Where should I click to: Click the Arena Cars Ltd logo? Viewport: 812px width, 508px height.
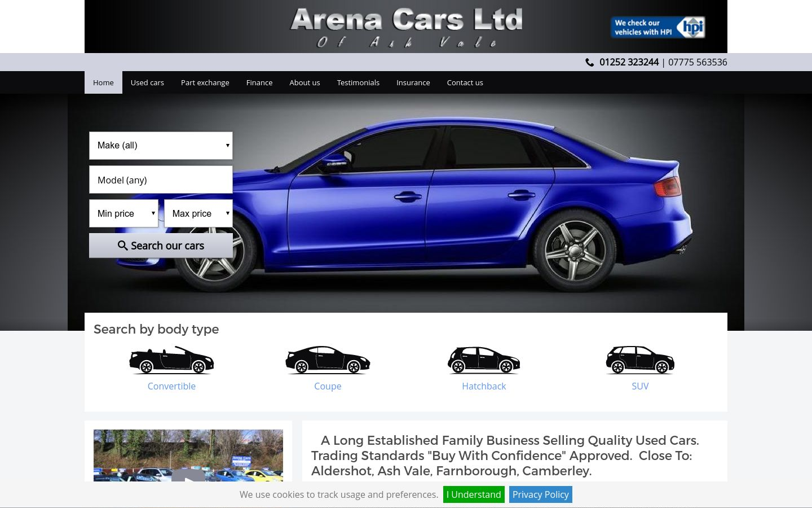[406, 27]
